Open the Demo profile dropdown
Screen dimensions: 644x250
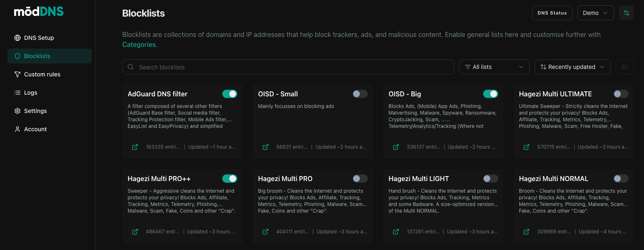point(596,13)
